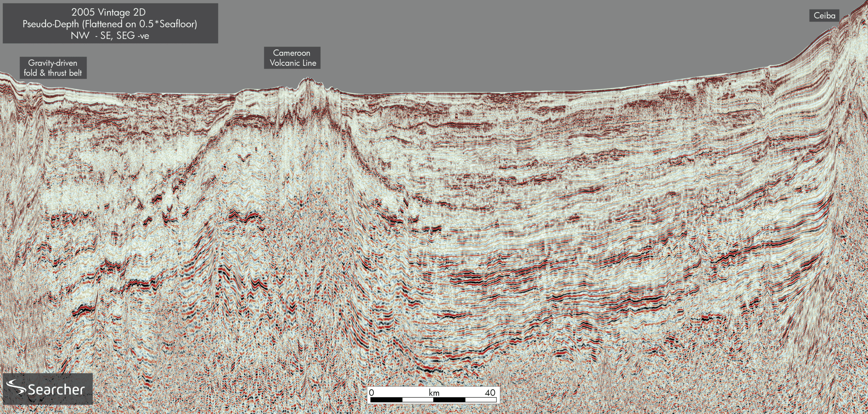Screen dimensions: 868x414
Task: Click the Searcher company name text
Action: pos(56,390)
